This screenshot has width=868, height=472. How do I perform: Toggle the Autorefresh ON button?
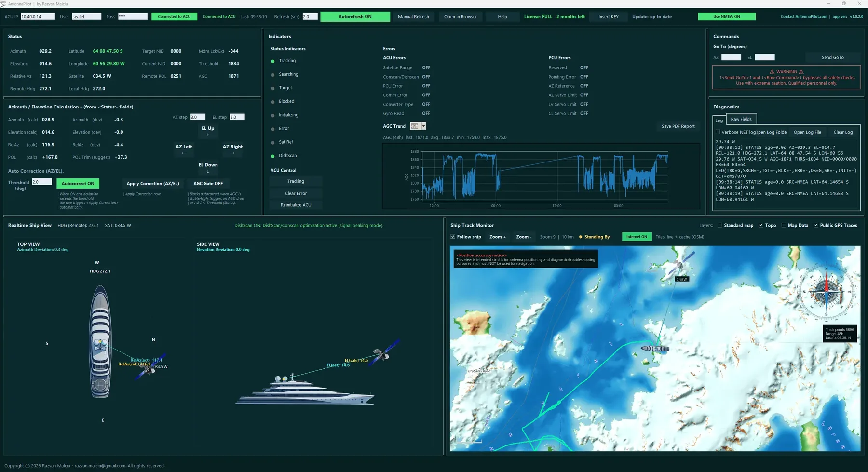355,16
